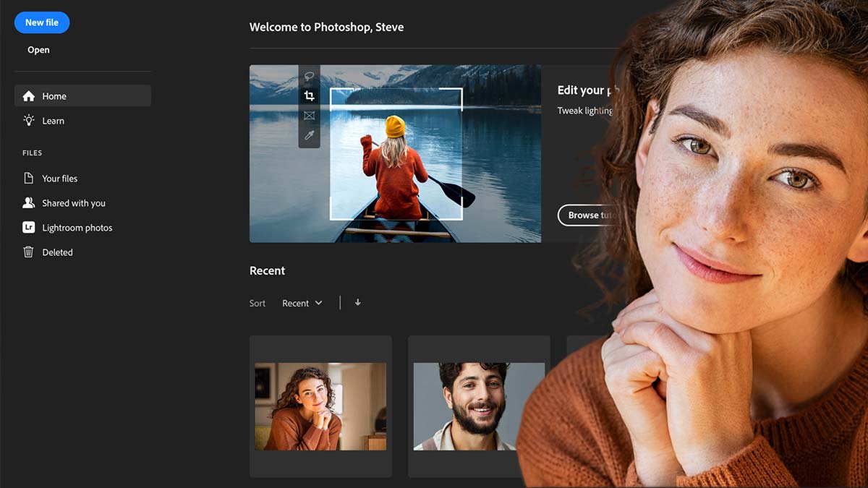Select the highlighted Crop tool icon
This screenshot has height=488, width=868.
tap(309, 95)
